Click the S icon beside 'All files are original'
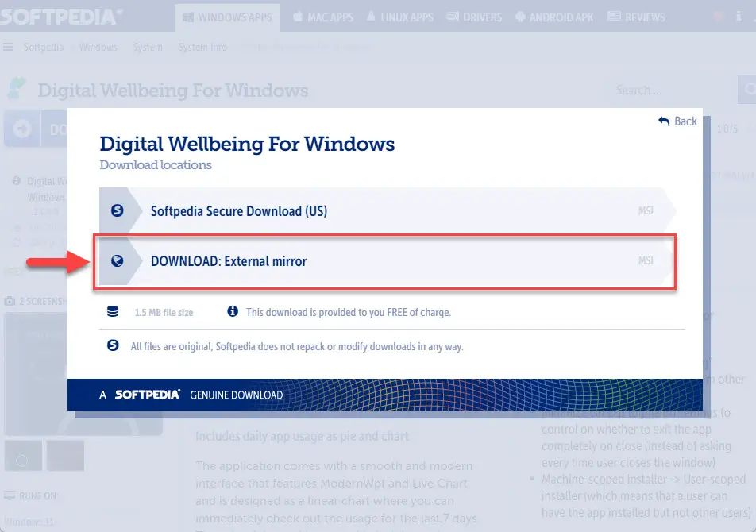Image resolution: width=756 pixels, height=532 pixels. [113, 345]
